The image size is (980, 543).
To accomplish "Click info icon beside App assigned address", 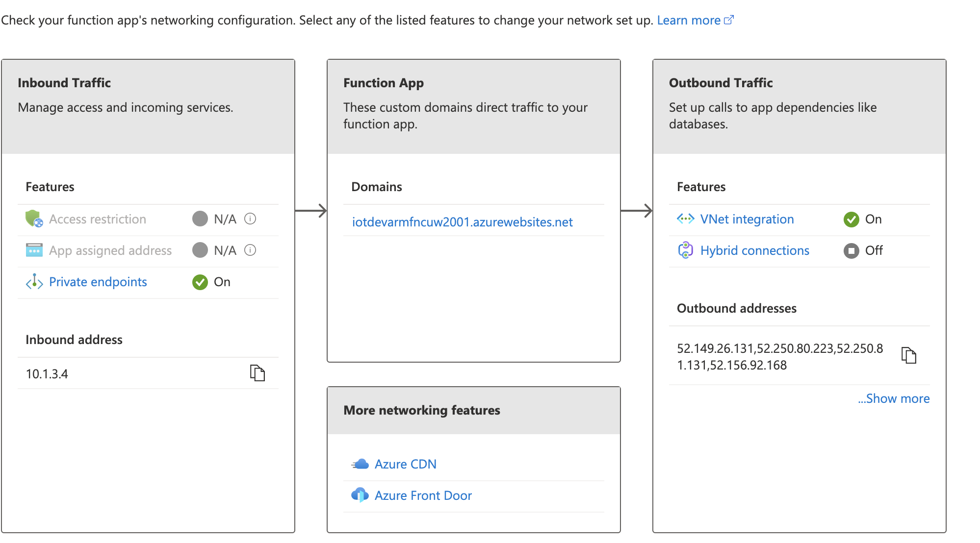I will tap(250, 250).
